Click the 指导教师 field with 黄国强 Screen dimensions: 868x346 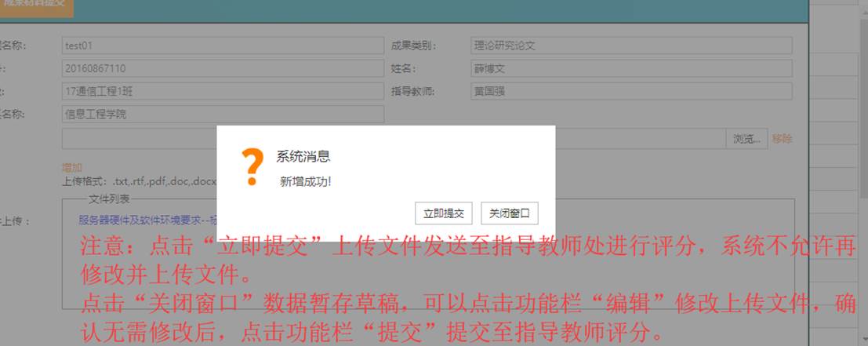[x=630, y=92]
